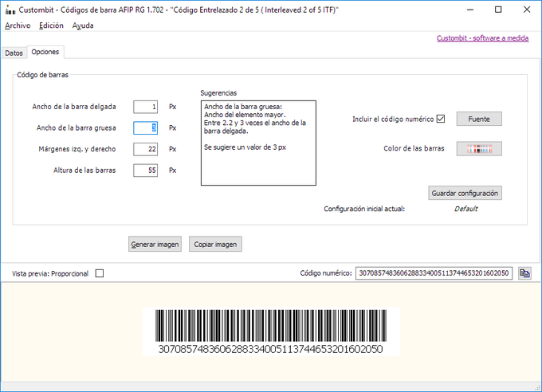The width and height of the screenshot is (542, 392).
Task: Select the Márgenes izq. y derecho field
Action: click(146, 149)
